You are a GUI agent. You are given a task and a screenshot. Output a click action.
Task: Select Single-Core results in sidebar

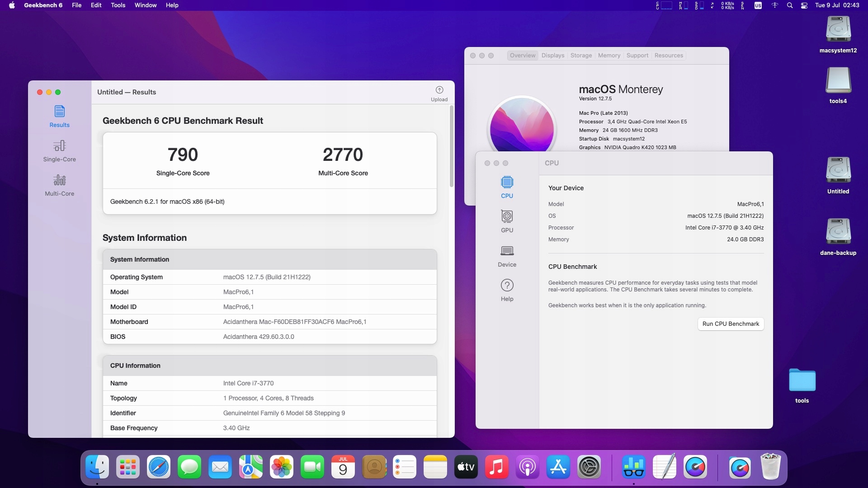[x=59, y=151]
